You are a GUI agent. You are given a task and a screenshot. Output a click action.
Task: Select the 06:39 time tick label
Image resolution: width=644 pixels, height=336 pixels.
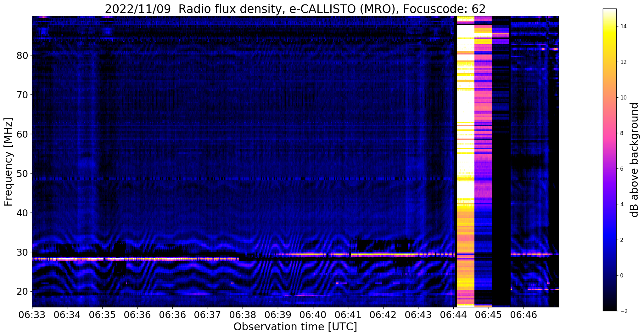point(278,315)
